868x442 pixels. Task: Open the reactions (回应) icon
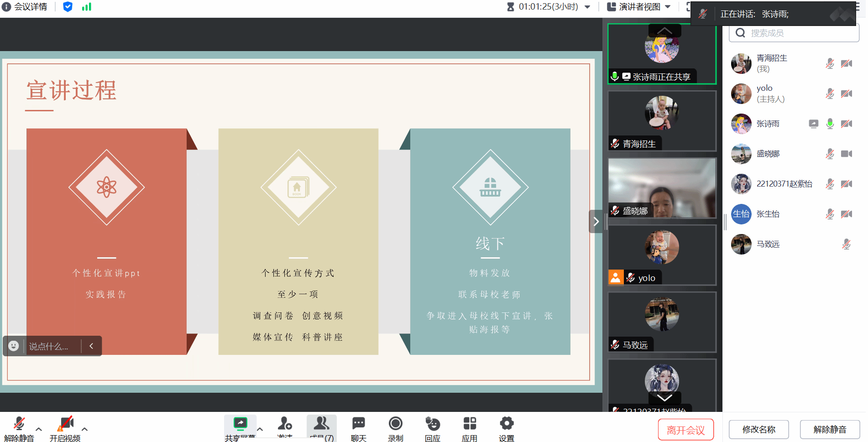pyautogui.click(x=432, y=428)
